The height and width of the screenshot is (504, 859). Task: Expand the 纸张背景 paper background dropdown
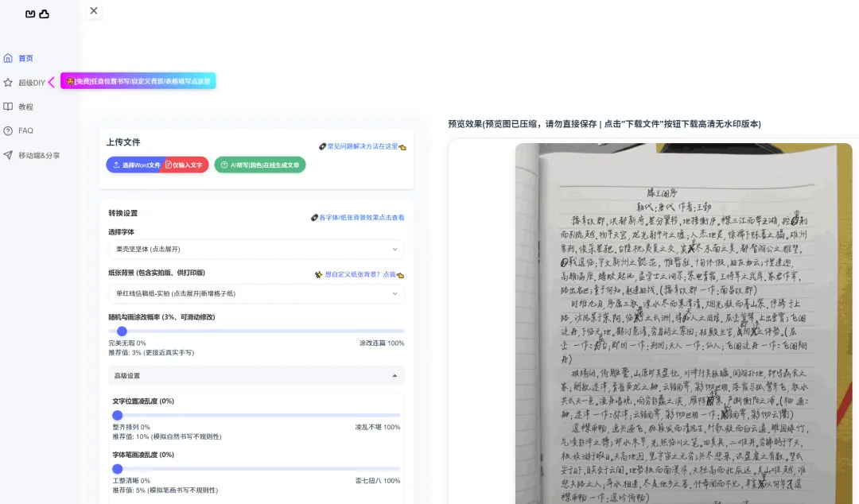point(256,293)
